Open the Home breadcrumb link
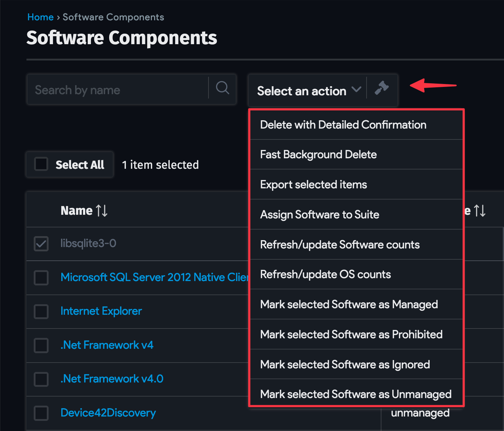The width and height of the screenshot is (504, 431). tap(40, 17)
